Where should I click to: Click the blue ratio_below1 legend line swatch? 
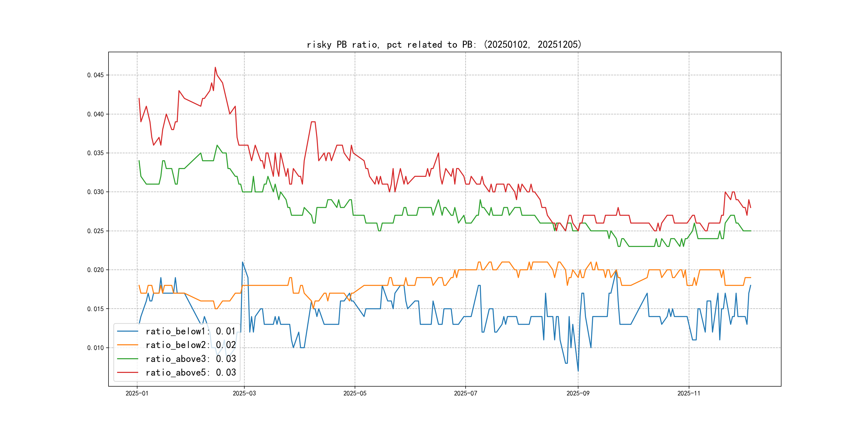[x=127, y=331]
